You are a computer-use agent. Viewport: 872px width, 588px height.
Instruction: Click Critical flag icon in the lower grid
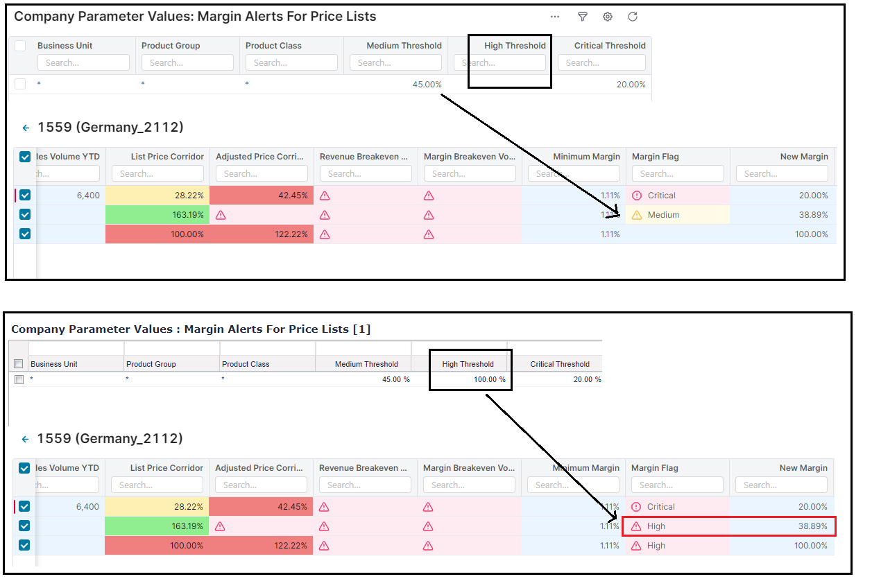click(636, 507)
